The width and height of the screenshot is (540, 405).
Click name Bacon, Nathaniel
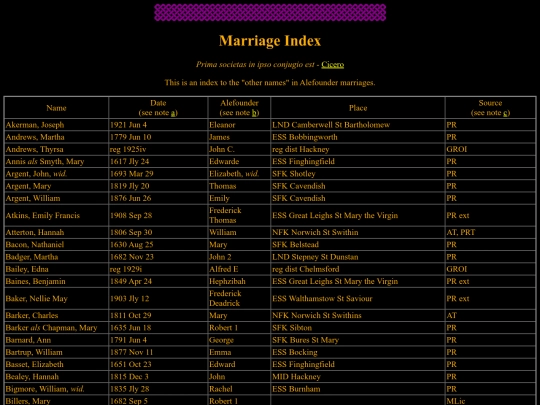[x=35, y=245]
